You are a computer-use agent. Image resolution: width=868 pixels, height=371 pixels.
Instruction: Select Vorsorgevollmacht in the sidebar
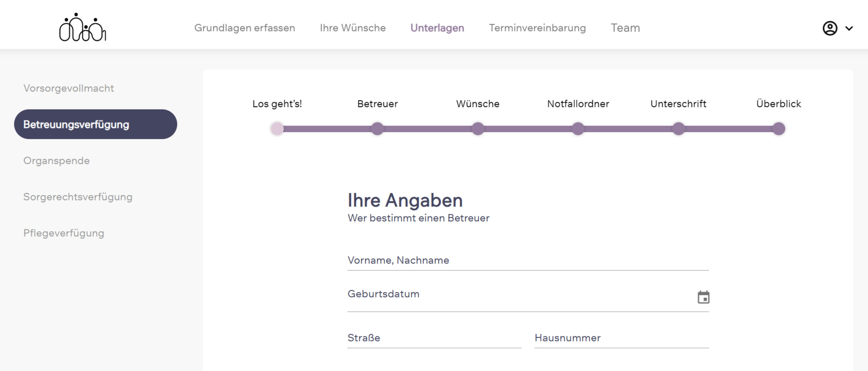pos(68,88)
